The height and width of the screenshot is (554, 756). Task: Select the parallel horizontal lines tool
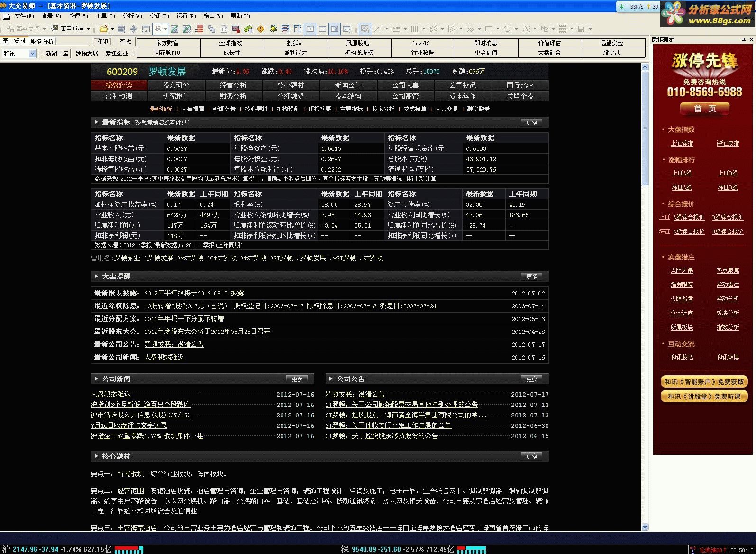coord(396,29)
